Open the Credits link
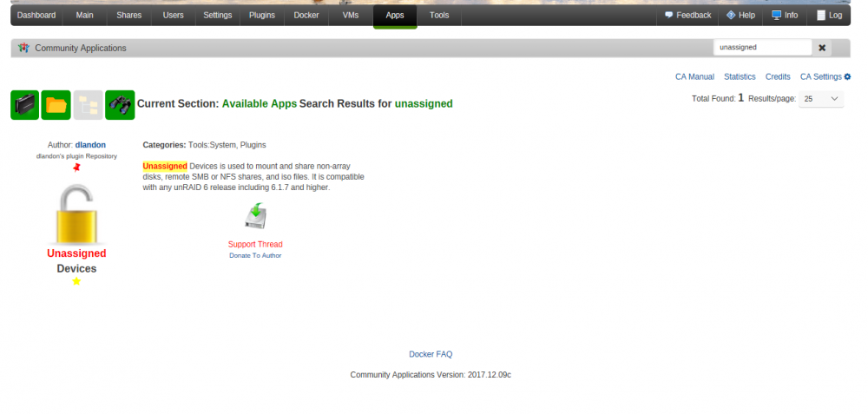 point(778,77)
